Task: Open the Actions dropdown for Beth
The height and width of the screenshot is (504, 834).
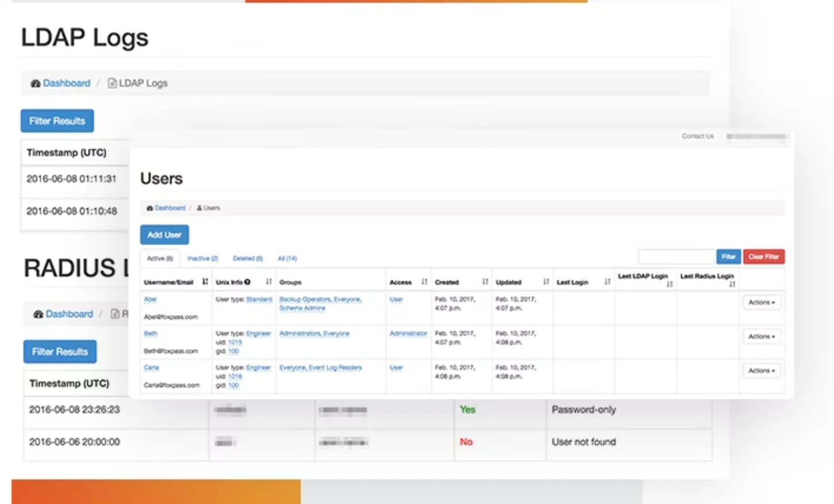Action: [x=761, y=336]
